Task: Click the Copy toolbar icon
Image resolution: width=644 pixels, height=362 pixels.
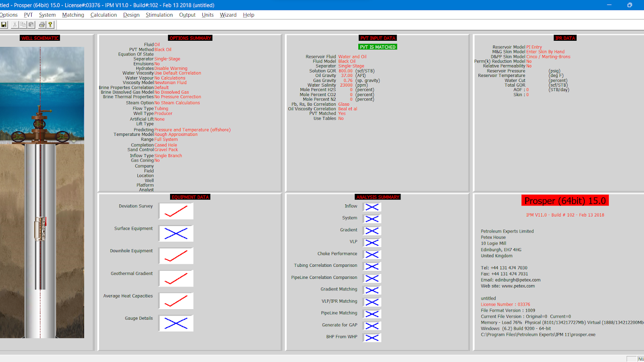Action: [23, 24]
